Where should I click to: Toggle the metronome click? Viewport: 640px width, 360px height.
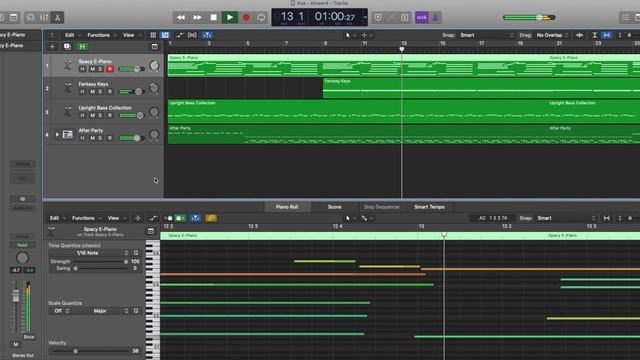(x=435, y=18)
